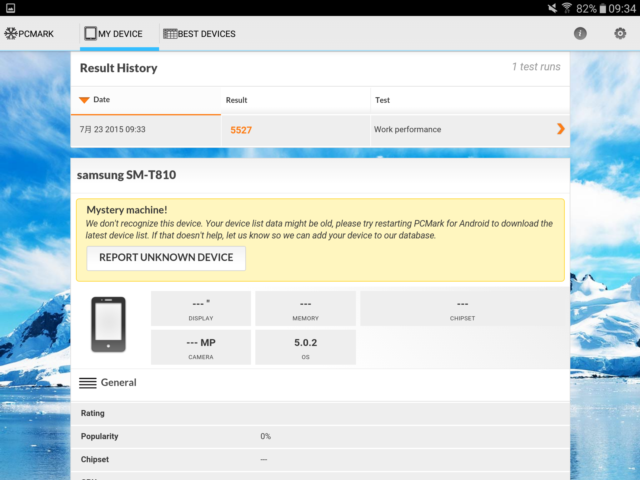Sort by the Date column arrow
Image resolution: width=640 pixels, height=480 pixels.
tap(84, 100)
